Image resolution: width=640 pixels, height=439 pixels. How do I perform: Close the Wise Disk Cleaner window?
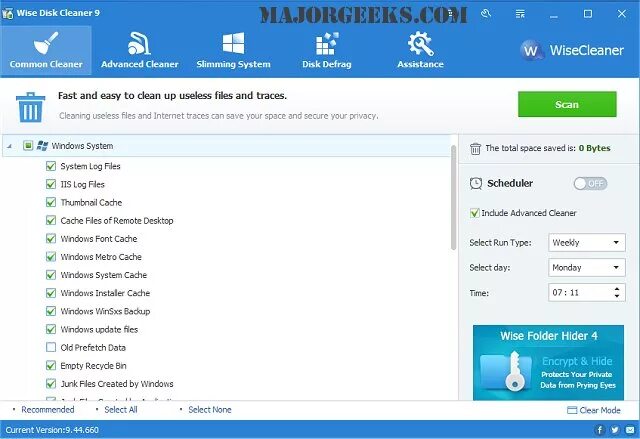tap(622, 14)
